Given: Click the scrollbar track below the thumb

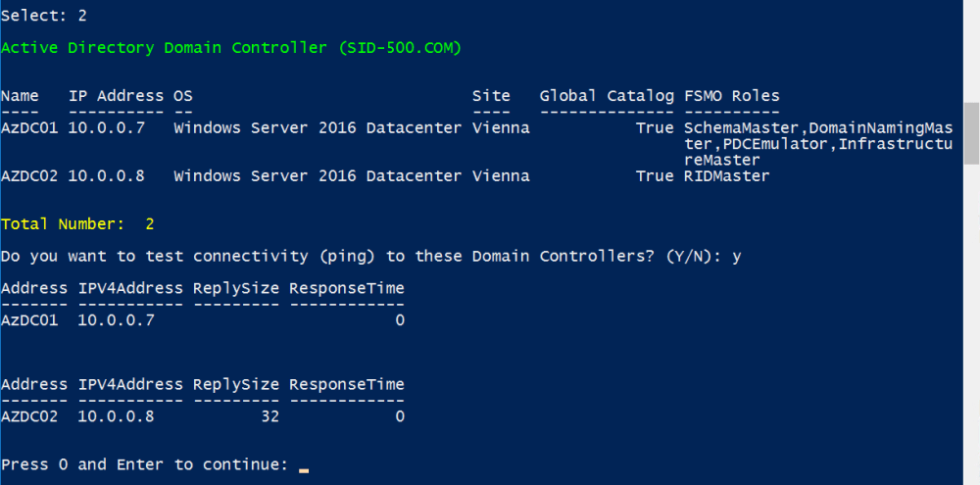Looking at the screenshot, I should 971,323.
